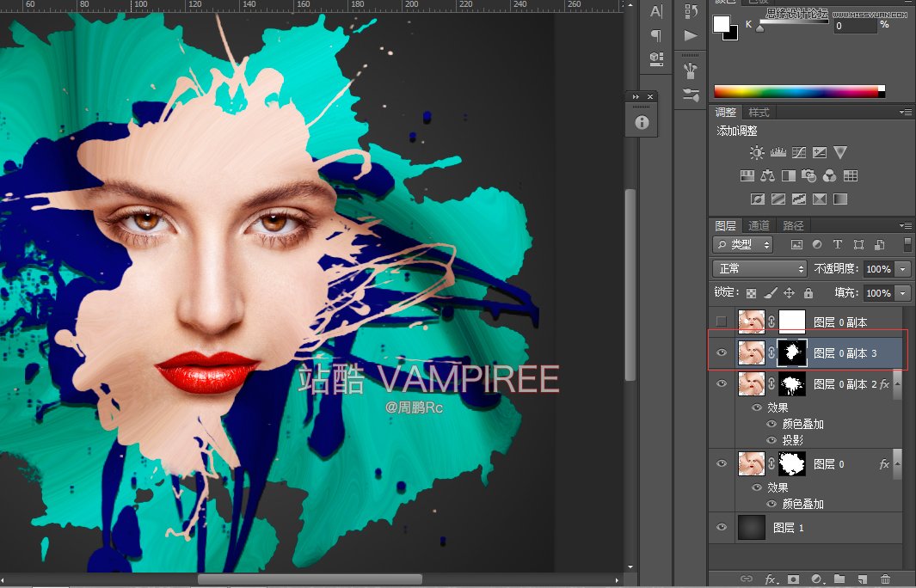Add an Invert adjustment

[757, 199]
